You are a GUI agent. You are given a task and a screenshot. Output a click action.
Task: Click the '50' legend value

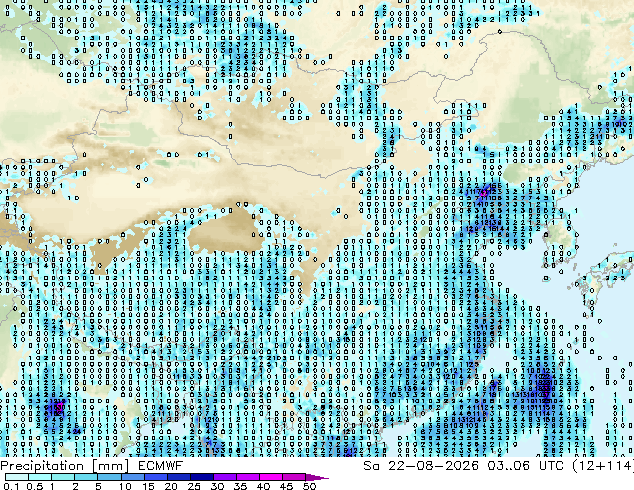309,486
